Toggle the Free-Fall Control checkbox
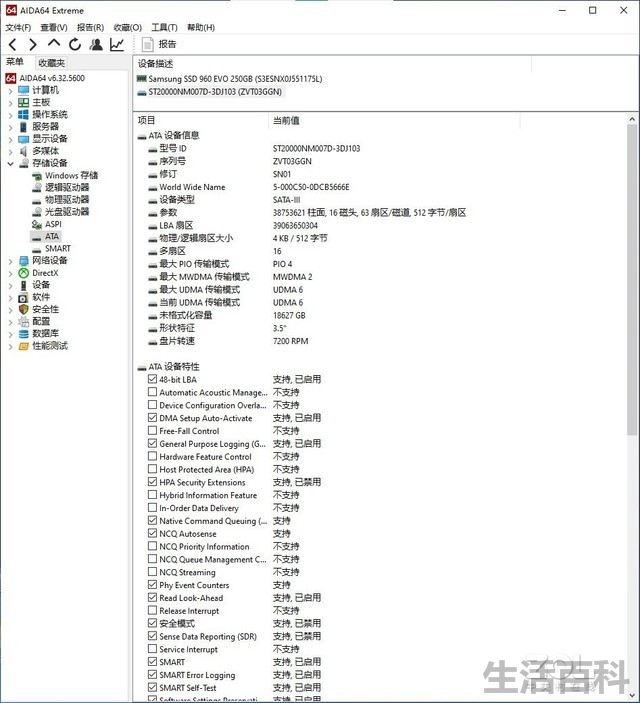 (152, 430)
